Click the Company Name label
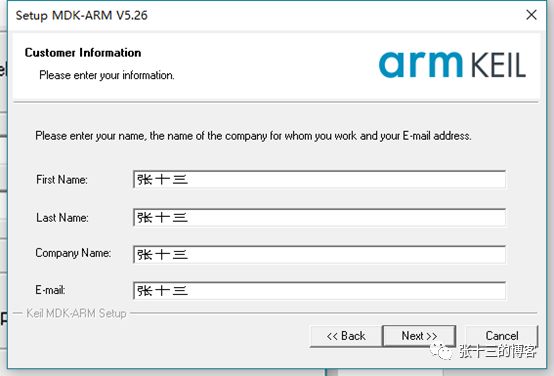The image size is (554, 376). click(73, 253)
